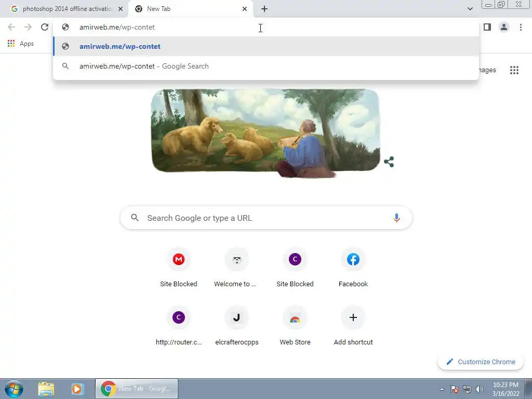
Task: Open the profile avatar menu
Action: point(504,27)
